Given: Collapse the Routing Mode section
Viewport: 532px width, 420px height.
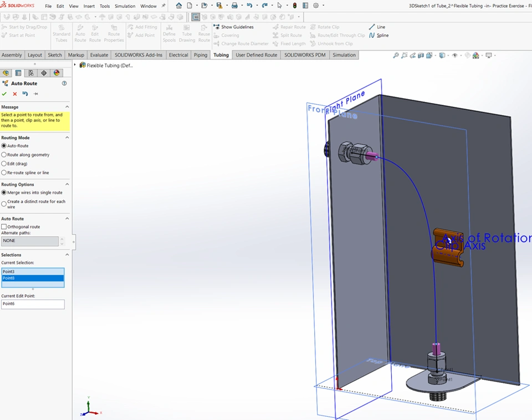Looking at the screenshot, I should click(x=67, y=138).
